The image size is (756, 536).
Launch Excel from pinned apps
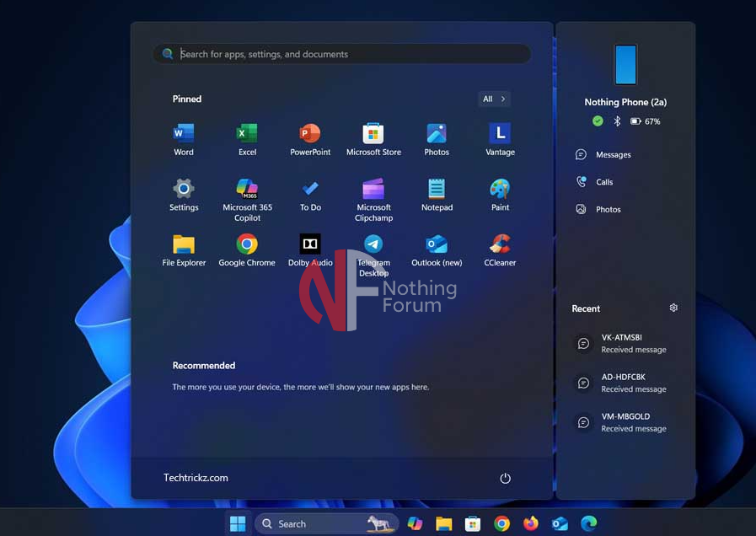pyautogui.click(x=247, y=139)
